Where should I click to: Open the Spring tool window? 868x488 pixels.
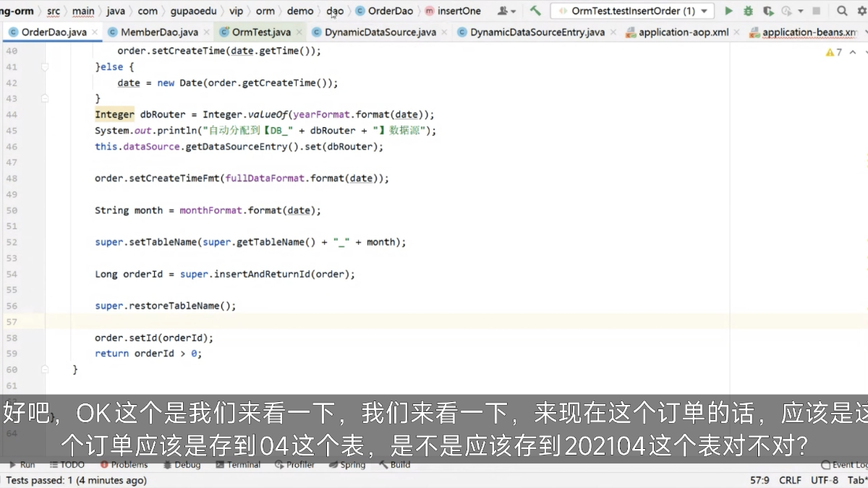[348, 465]
